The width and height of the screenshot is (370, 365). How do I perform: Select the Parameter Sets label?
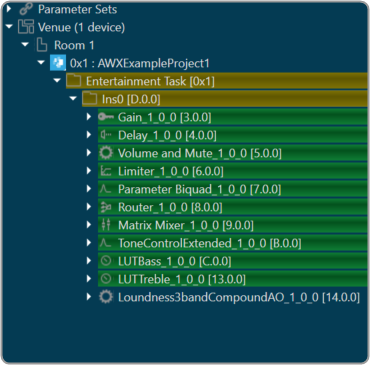point(77,9)
